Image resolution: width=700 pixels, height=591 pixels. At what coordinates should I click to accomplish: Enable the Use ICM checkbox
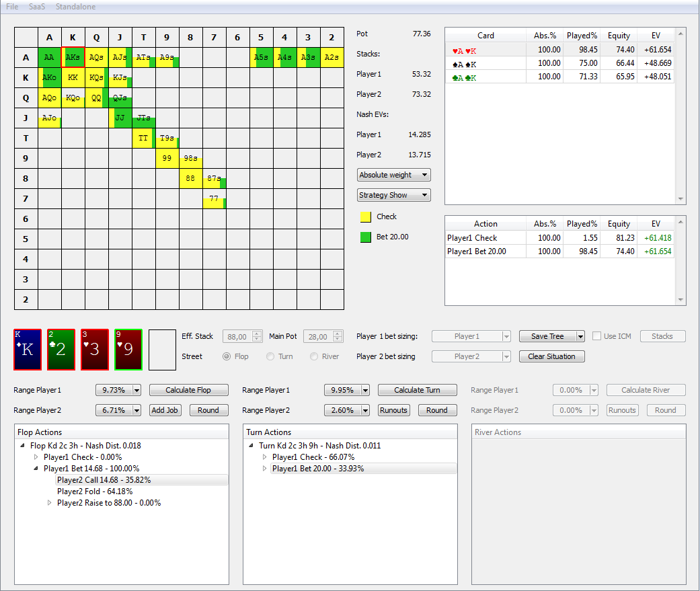pyautogui.click(x=596, y=336)
